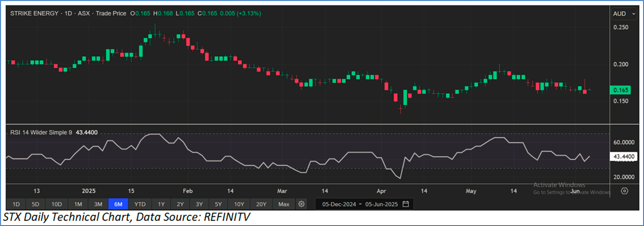Show the Max time range
This screenshot has height=226, width=644.
coord(284,204)
